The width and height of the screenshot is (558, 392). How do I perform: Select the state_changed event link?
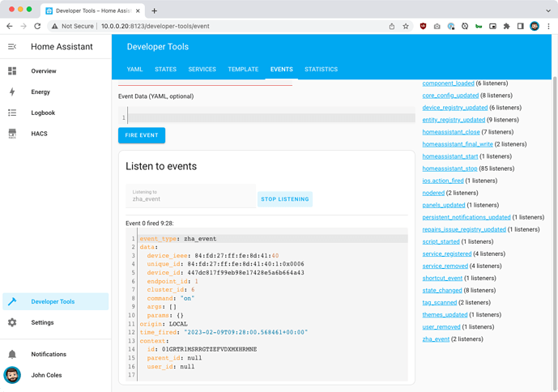(442, 290)
